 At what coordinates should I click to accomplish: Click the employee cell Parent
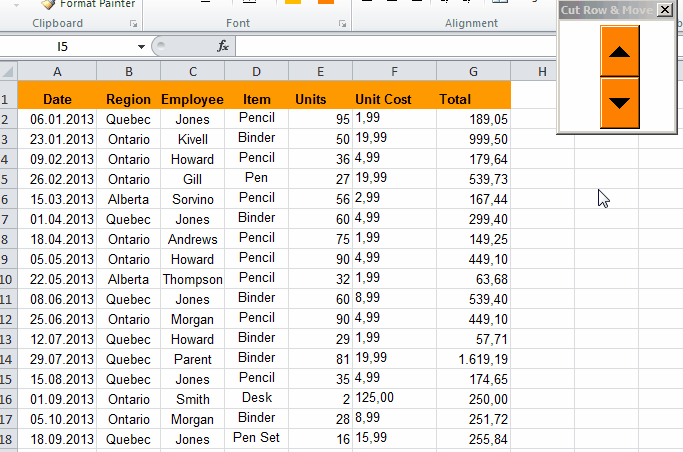[193, 359]
